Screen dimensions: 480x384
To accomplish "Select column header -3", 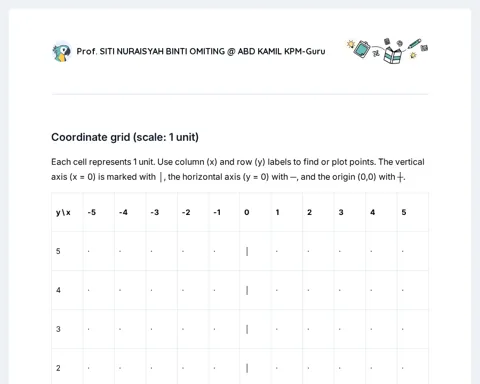I will (x=162, y=212).
